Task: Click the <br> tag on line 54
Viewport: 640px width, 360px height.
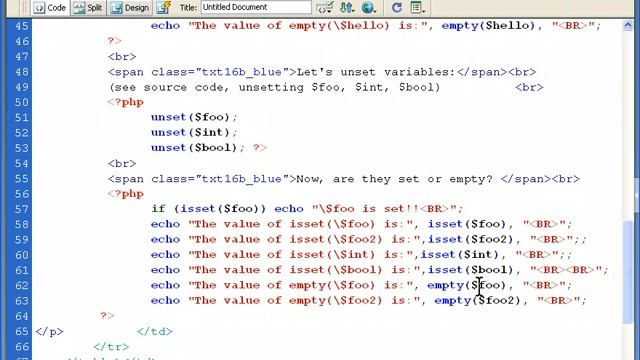Action: 122,163
